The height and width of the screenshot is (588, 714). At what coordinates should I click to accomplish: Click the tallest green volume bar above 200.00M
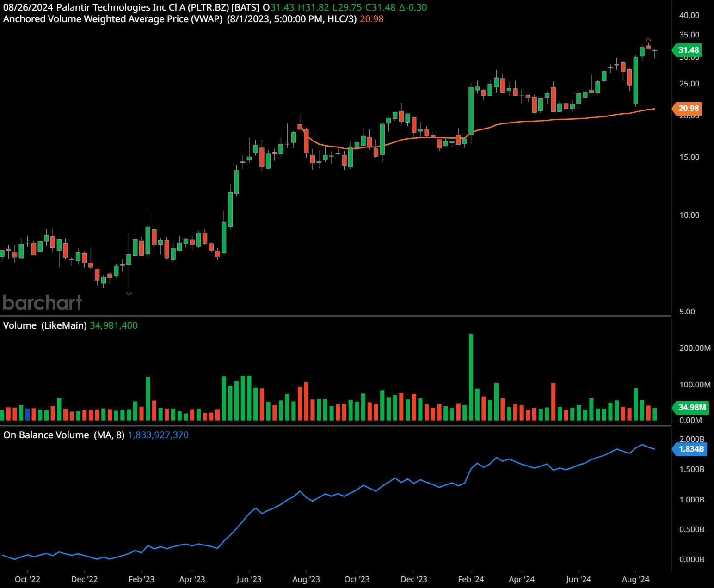471,377
